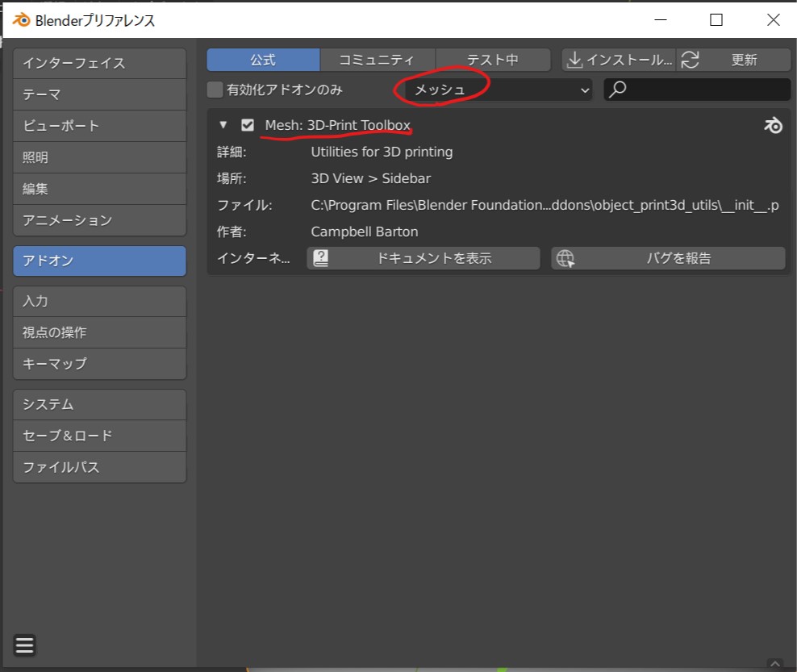Open the ビューポート preferences section
Viewport: 797px width, 672px height.
(x=100, y=126)
